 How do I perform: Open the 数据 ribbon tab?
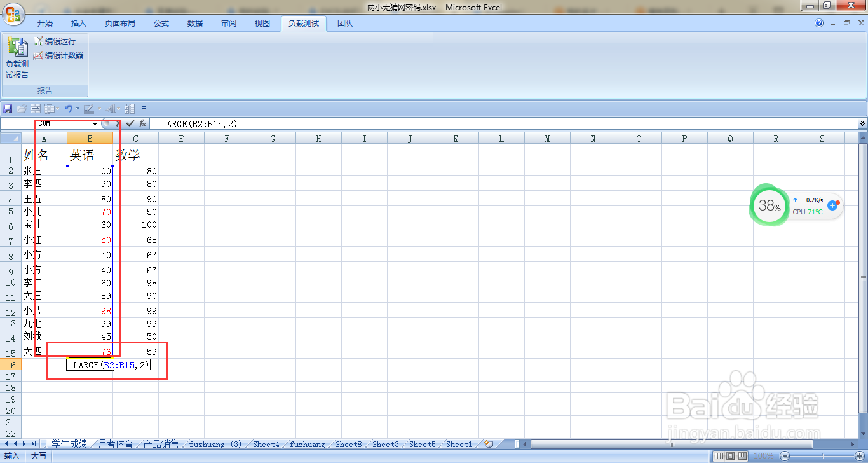[x=195, y=24]
